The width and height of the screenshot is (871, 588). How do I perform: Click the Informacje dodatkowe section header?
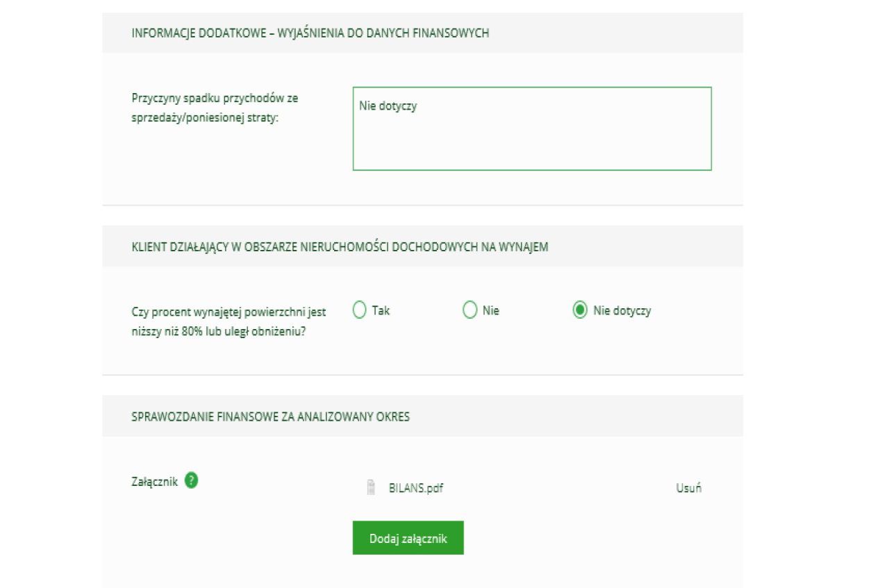tap(310, 33)
